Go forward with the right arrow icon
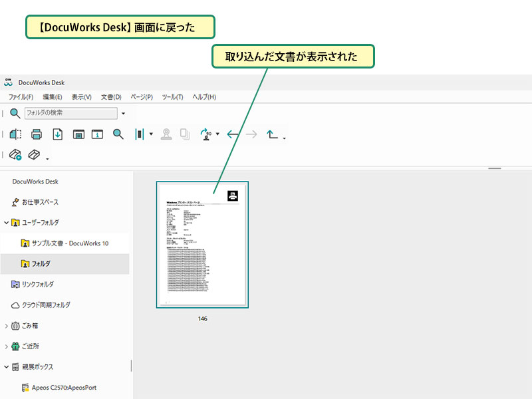 coord(251,134)
